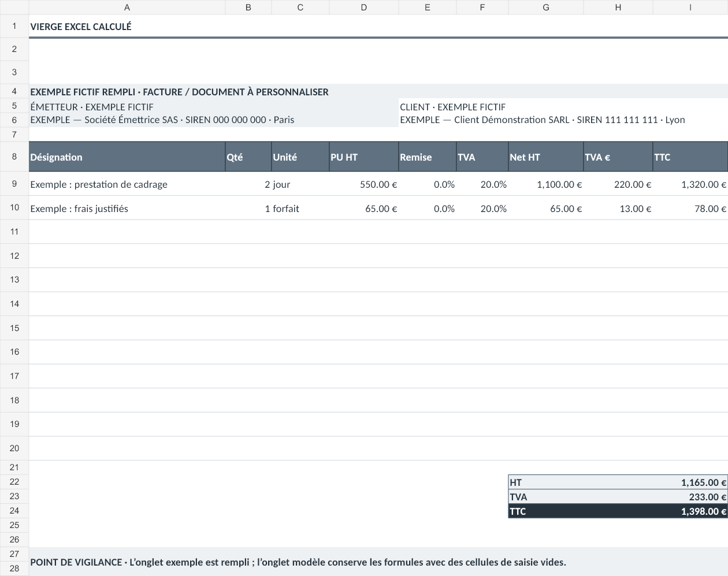Click the 'HT' totals label
Viewport: 728px width, 576px height.
[546, 482]
